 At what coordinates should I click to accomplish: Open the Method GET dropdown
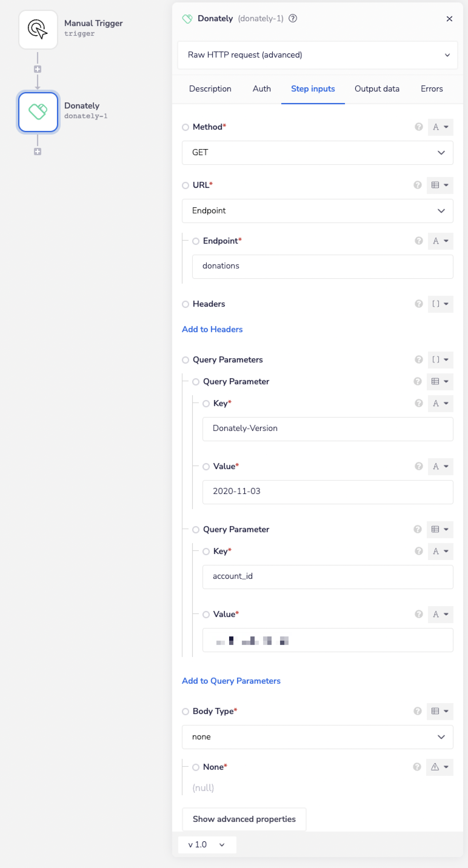(317, 153)
